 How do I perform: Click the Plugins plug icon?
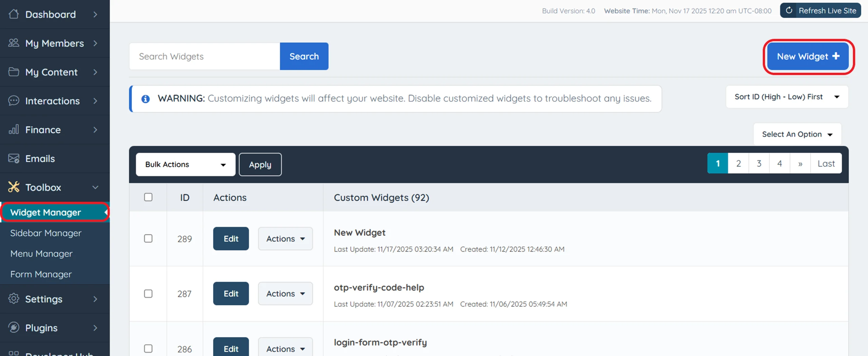point(14,328)
